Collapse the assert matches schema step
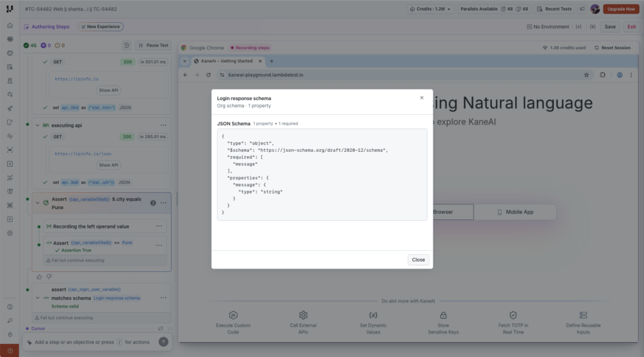 click(x=38, y=298)
